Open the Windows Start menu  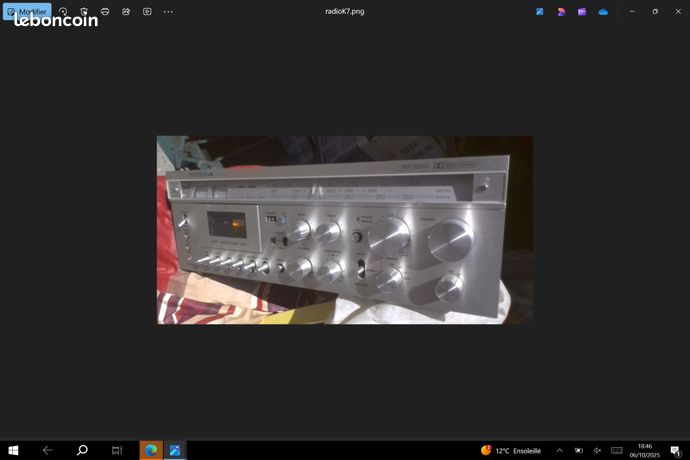(14, 450)
